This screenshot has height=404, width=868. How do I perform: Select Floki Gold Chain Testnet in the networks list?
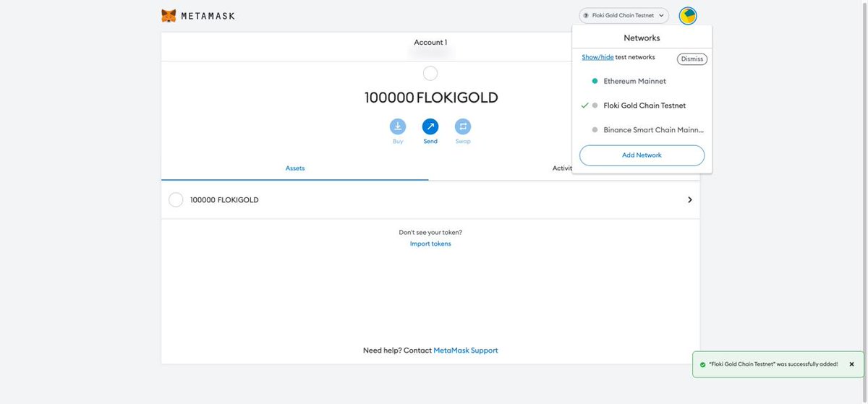pyautogui.click(x=642, y=106)
